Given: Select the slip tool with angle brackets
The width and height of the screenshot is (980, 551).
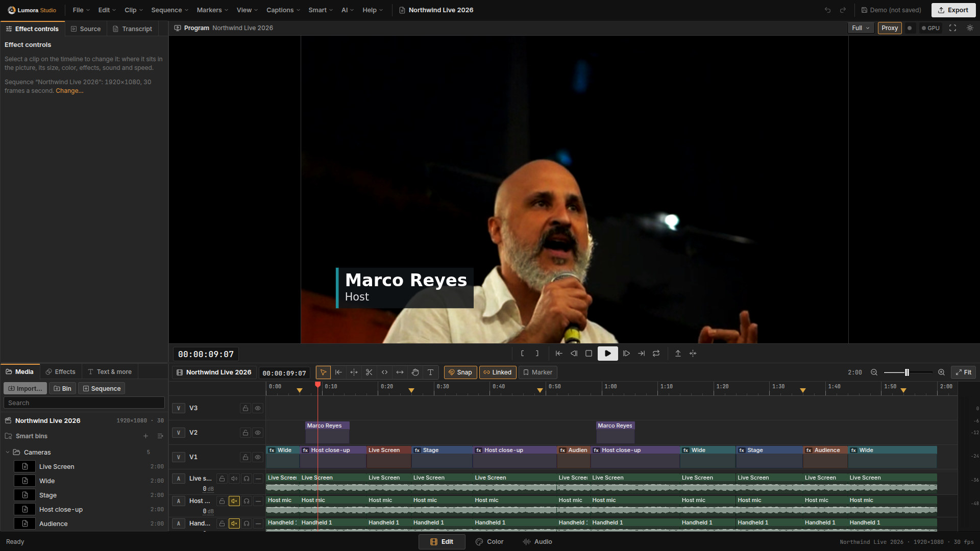Looking at the screenshot, I should click(384, 372).
